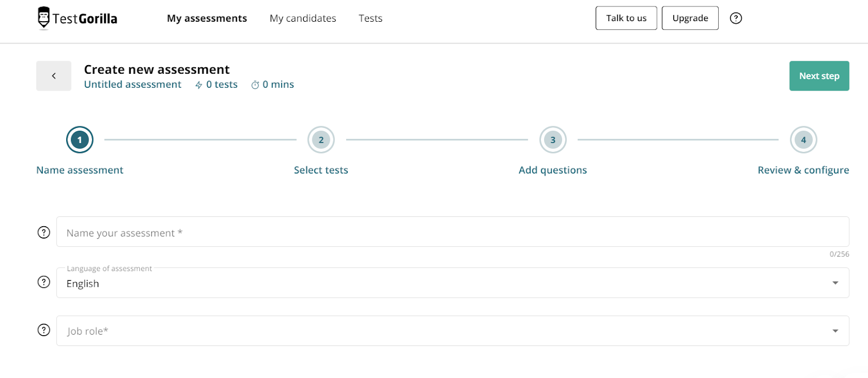The image size is (868, 378).
Task: Focus the Name your assessment field
Action: [x=452, y=232]
